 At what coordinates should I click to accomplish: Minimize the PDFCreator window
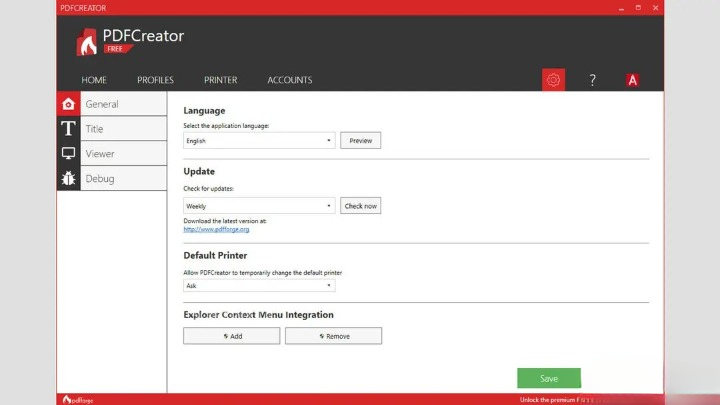[x=621, y=8]
